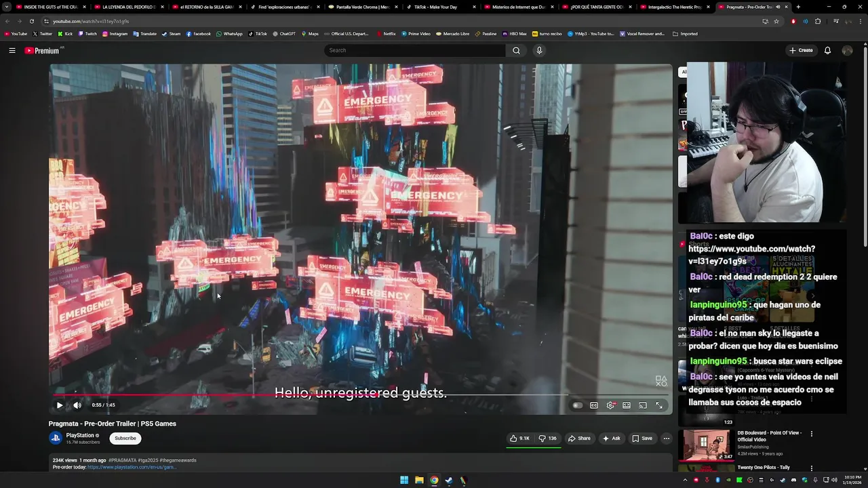Open the Ask button under video
The height and width of the screenshot is (488, 868).
pos(611,439)
